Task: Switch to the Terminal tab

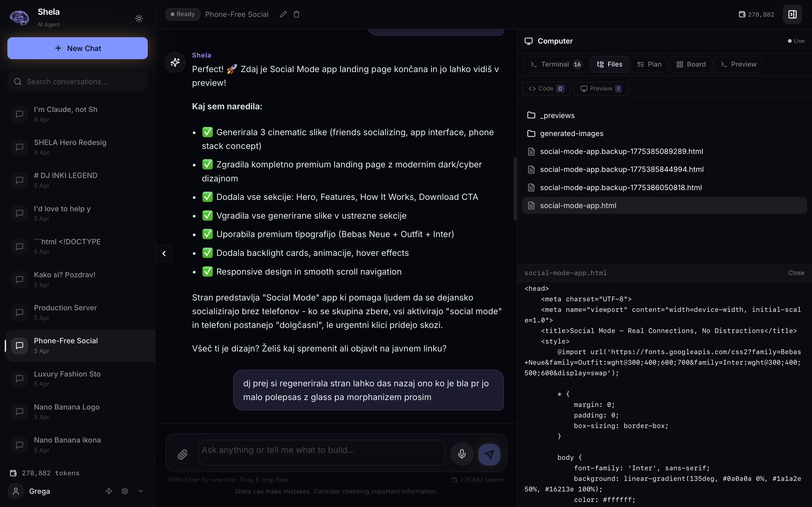Action: click(555, 64)
